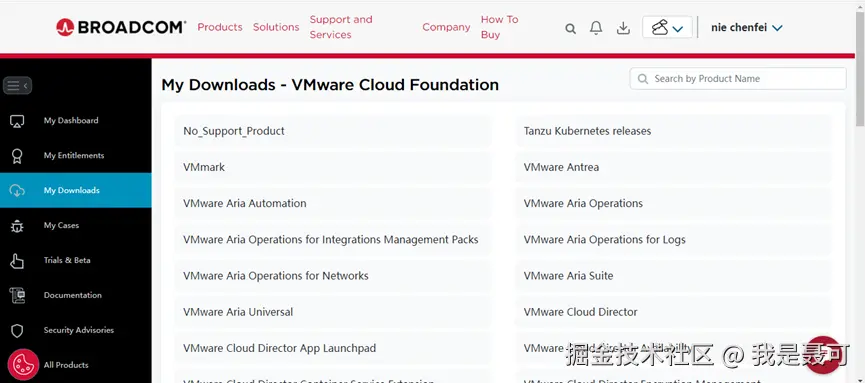The height and width of the screenshot is (383, 865).
Task: Open All Products in sidebar
Action: (x=66, y=365)
